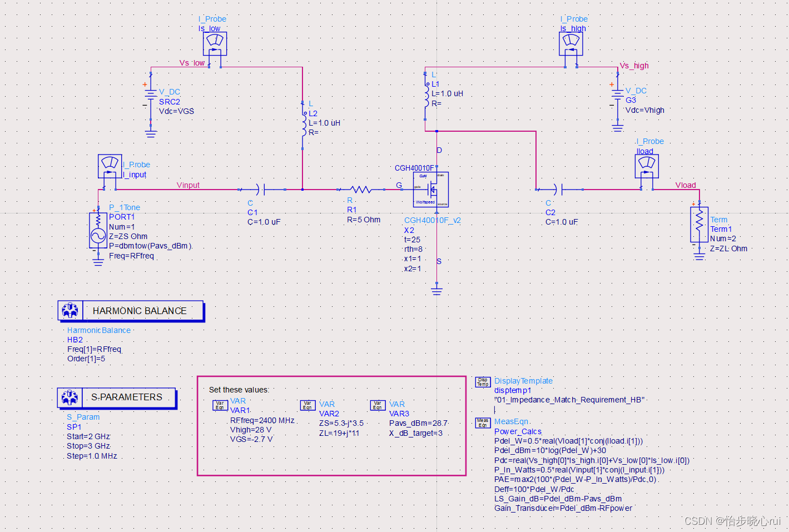Click the rth=8 transistor parameter
The width and height of the screenshot is (789, 532).
pyautogui.click(x=413, y=249)
